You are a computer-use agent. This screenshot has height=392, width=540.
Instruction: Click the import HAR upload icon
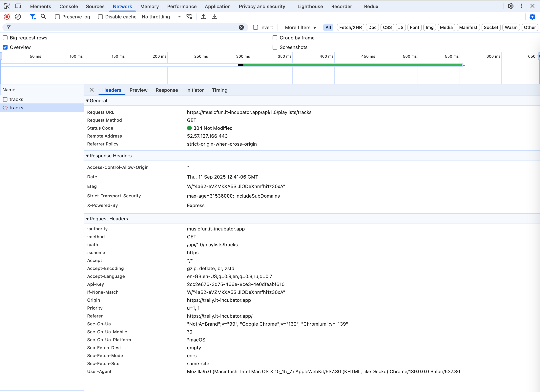(204, 17)
